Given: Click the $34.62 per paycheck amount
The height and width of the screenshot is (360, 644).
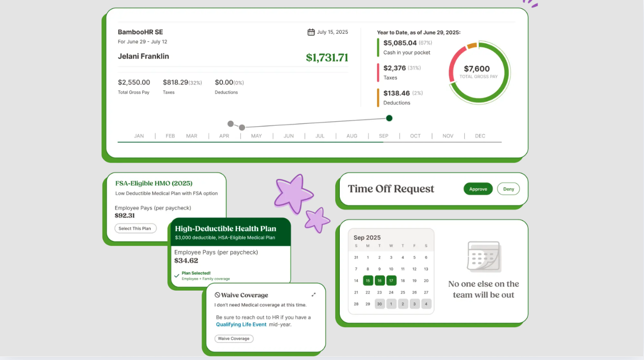Looking at the screenshot, I should click(x=186, y=260).
